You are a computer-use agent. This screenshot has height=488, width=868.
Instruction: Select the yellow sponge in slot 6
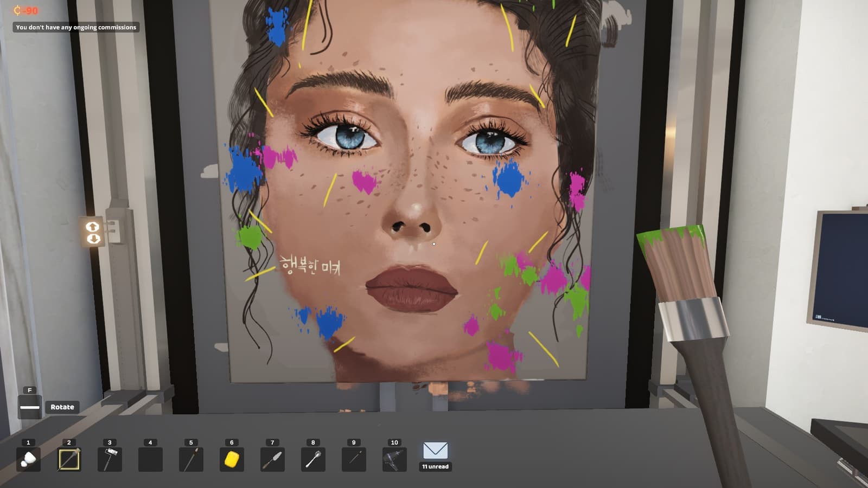232,459
